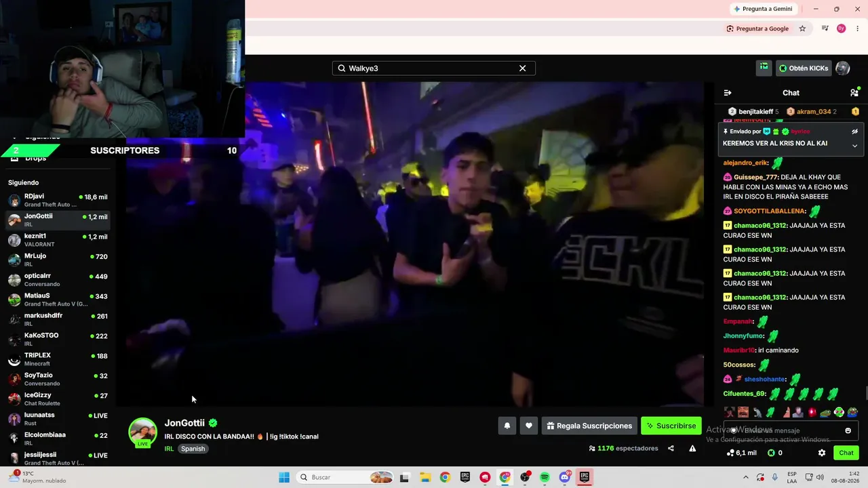Viewport: 868px width, 488px height.
Task: Open chat settings gear
Action: [822, 453]
